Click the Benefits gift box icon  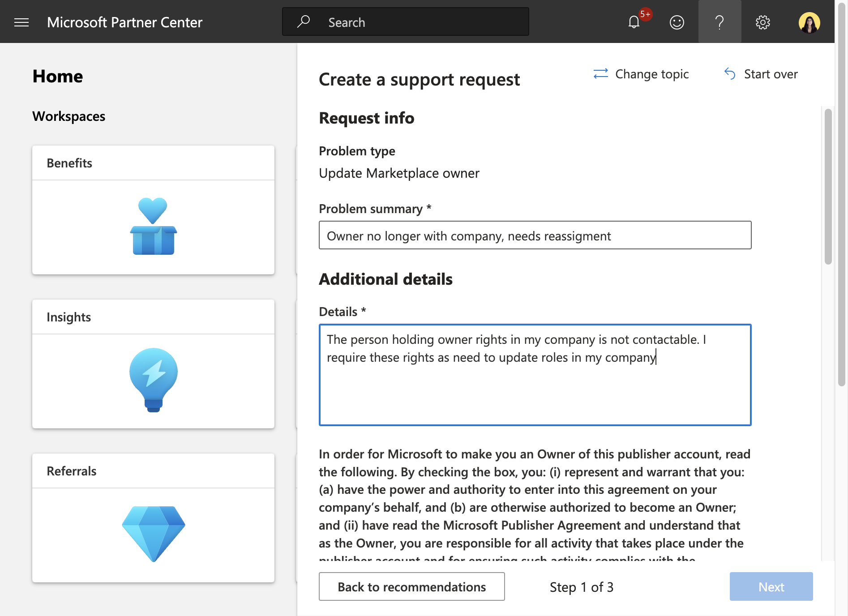coord(154,226)
